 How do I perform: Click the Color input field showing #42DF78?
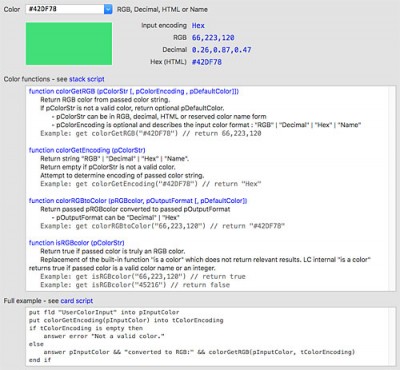[x=65, y=9]
